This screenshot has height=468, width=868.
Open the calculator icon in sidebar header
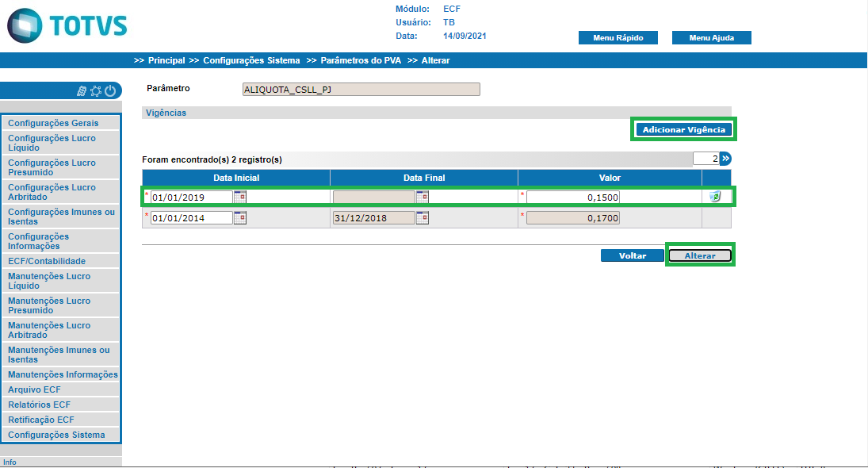tap(82, 91)
